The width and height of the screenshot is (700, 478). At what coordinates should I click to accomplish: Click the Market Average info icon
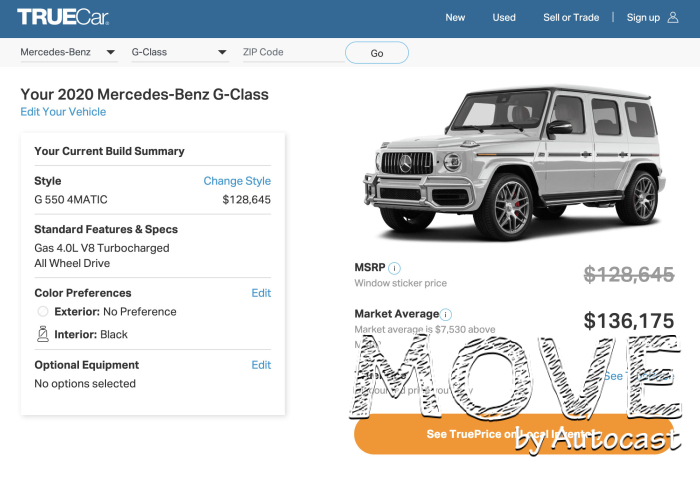click(446, 314)
